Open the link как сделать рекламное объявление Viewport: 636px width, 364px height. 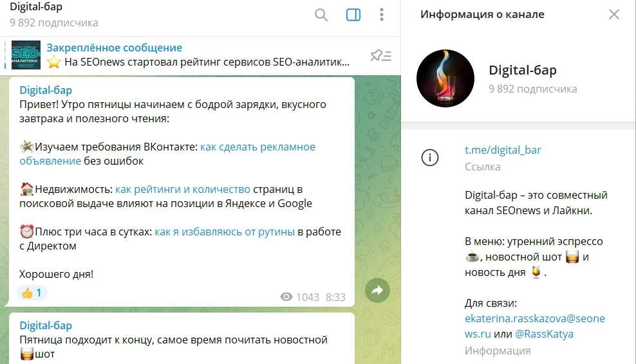[167, 154]
